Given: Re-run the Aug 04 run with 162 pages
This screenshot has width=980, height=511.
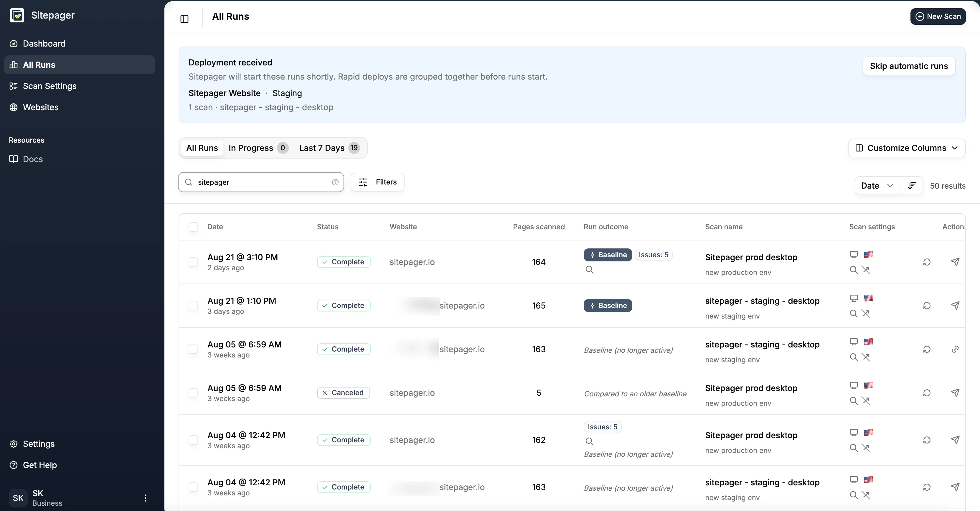Looking at the screenshot, I should (927, 440).
